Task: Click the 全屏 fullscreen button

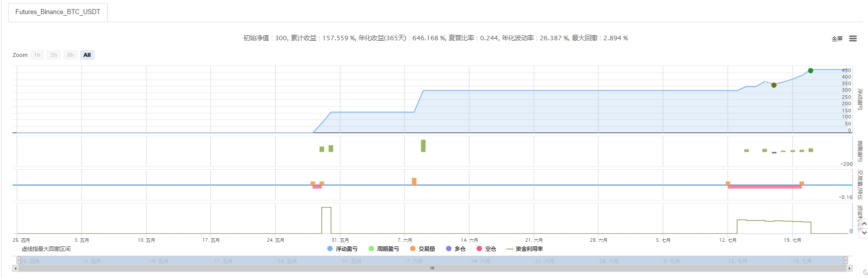Action: click(837, 39)
